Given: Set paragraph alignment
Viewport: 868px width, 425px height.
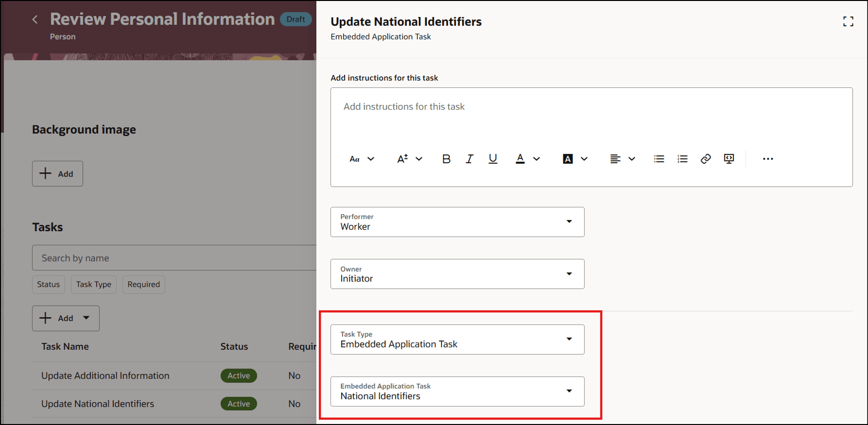Looking at the screenshot, I should tap(615, 159).
